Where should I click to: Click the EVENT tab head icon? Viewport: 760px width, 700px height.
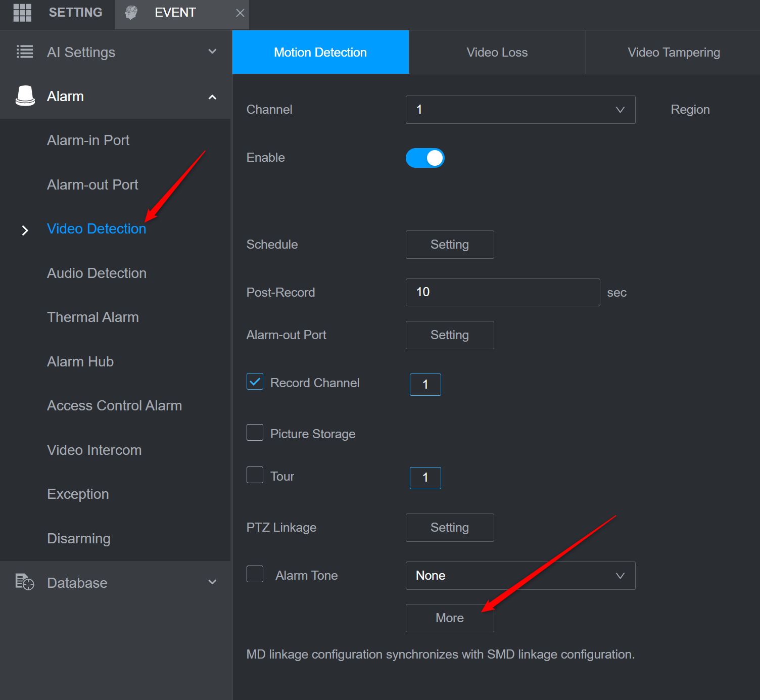[131, 13]
